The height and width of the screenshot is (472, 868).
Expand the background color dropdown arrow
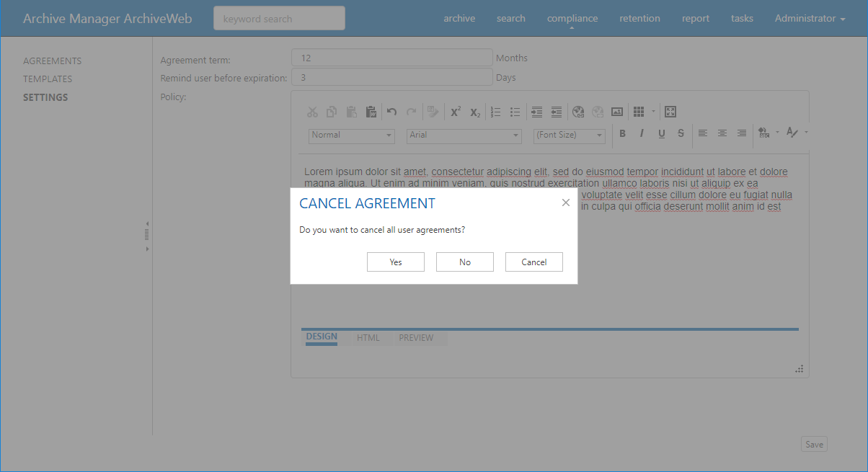[777, 133]
